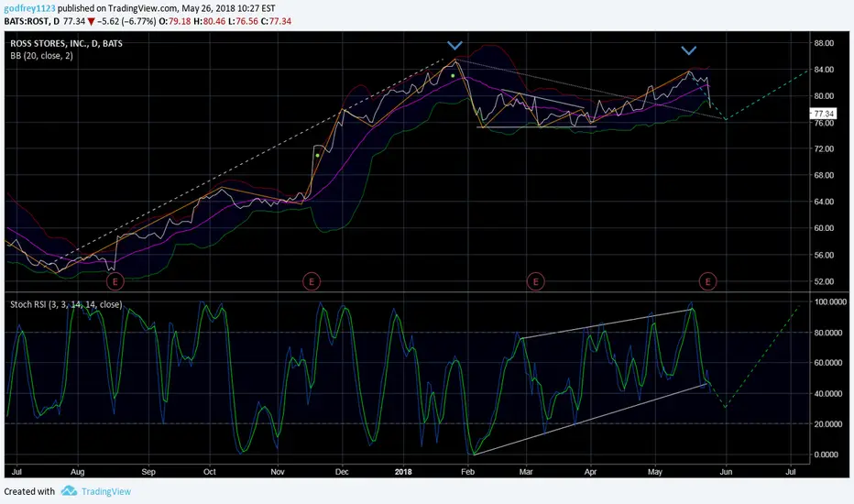Click the green dot marker below January peak
This screenshot has width=854, height=504.
tap(453, 76)
